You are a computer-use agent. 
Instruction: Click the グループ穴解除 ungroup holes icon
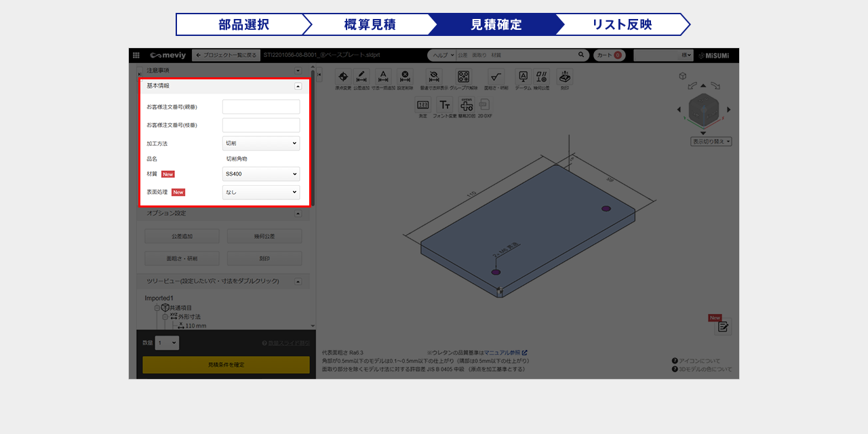point(463,77)
